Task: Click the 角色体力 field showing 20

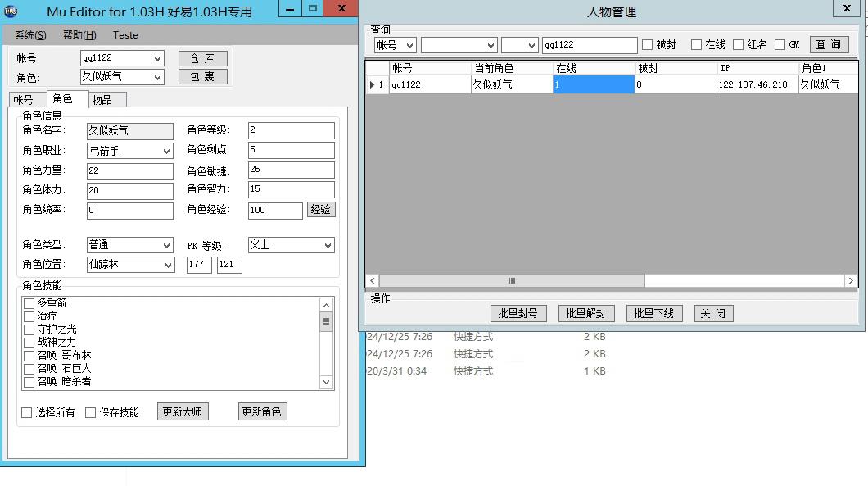Action: pos(130,191)
